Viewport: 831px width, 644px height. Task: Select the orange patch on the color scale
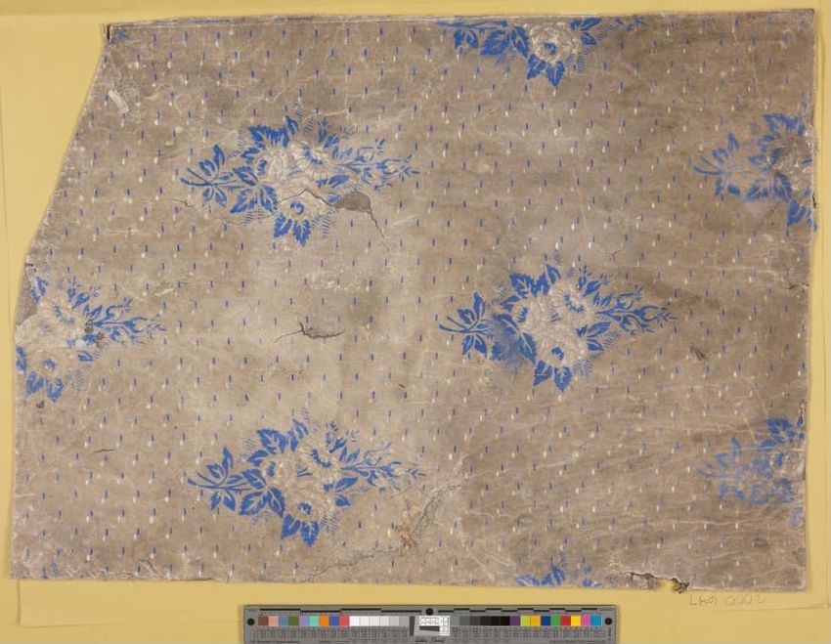[324, 621]
